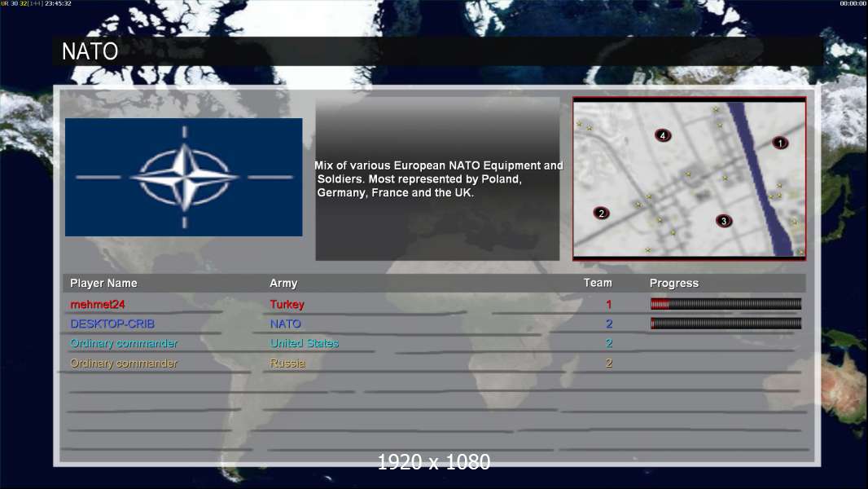868x489 pixels.
Task: Click the Progress column header
Action: click(x=673, y=283)
